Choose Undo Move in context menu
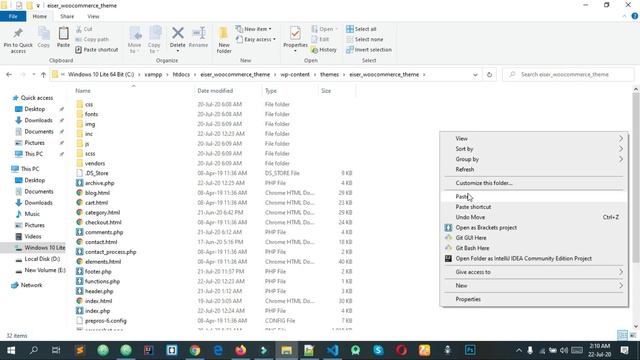 (x=534, y=217)
